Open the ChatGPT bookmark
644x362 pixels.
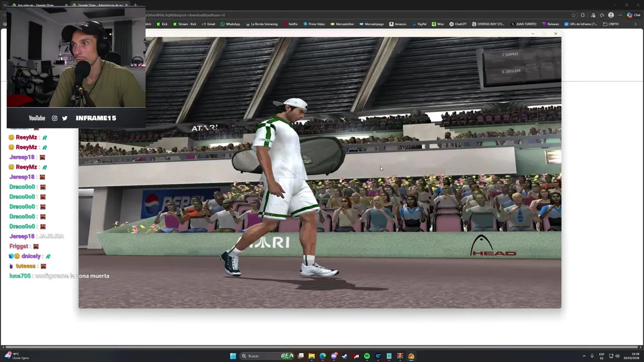tap(458, 24)
